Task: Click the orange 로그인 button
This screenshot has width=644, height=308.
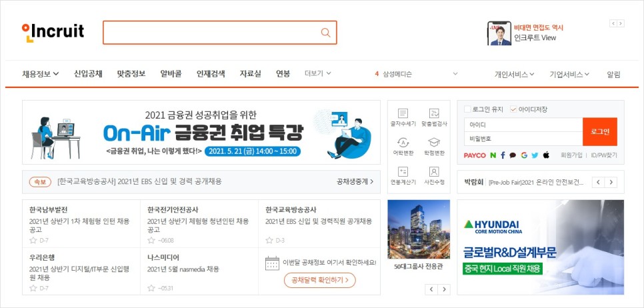Action: pos(599,131)
